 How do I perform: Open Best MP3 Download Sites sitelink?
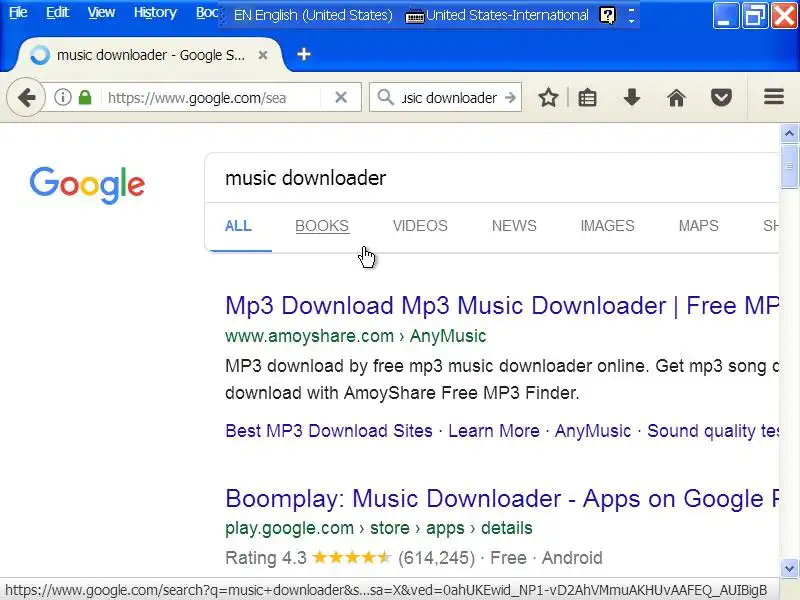[329, 431]
